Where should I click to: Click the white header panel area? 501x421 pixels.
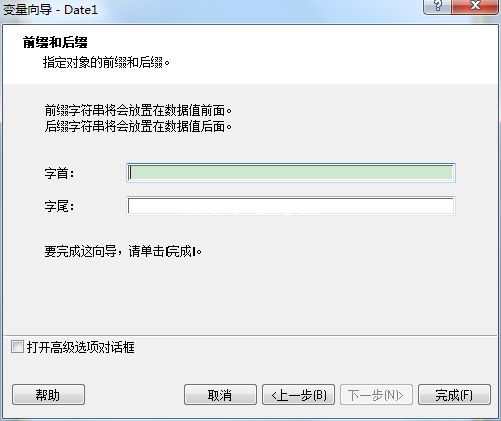[250, 54]
